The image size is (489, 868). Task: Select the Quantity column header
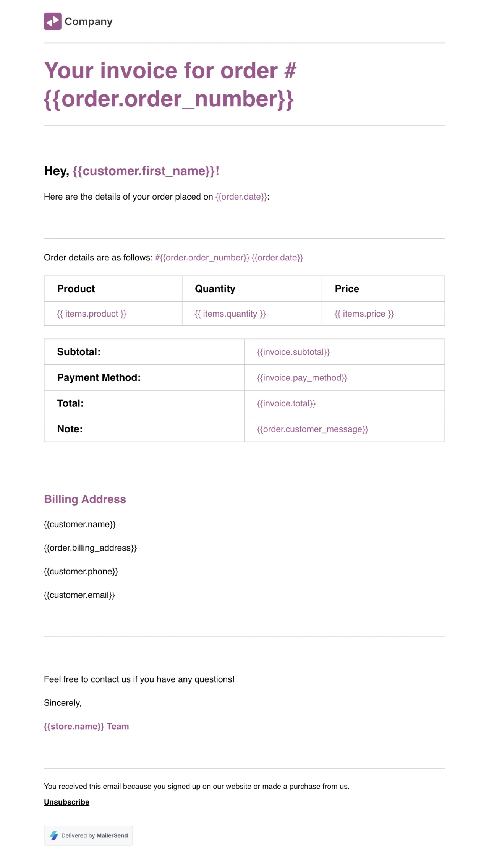point(215,289)
